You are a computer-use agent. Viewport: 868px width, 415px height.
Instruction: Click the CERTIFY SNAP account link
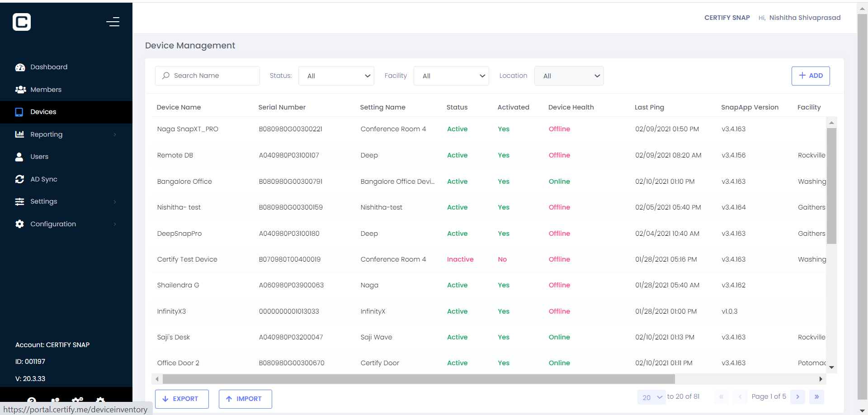[x=727, y=18]
